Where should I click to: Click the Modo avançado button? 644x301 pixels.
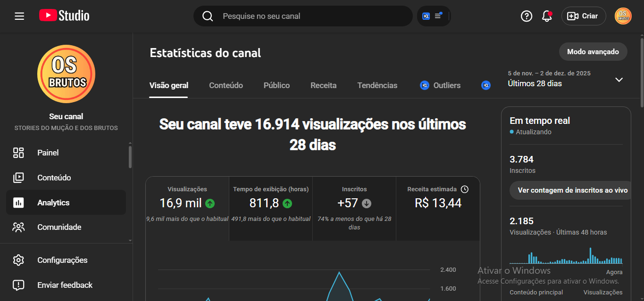coord(593,52)
